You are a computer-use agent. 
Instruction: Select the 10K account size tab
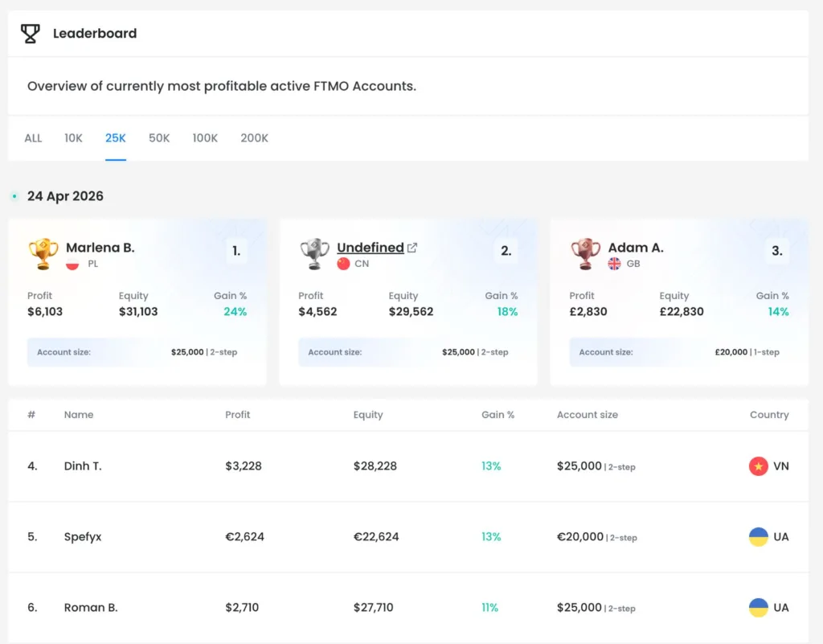coord(73,138)
